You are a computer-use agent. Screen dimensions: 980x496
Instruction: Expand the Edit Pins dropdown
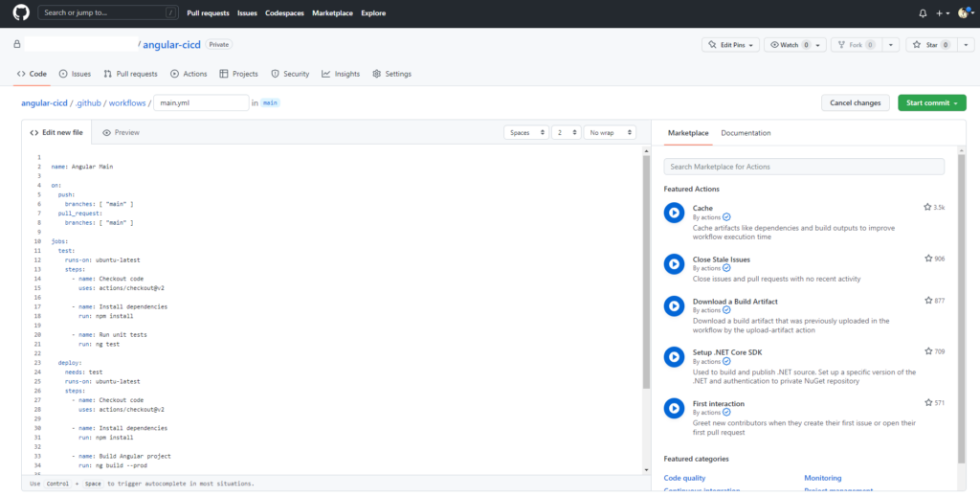click(x=730, y=45)
